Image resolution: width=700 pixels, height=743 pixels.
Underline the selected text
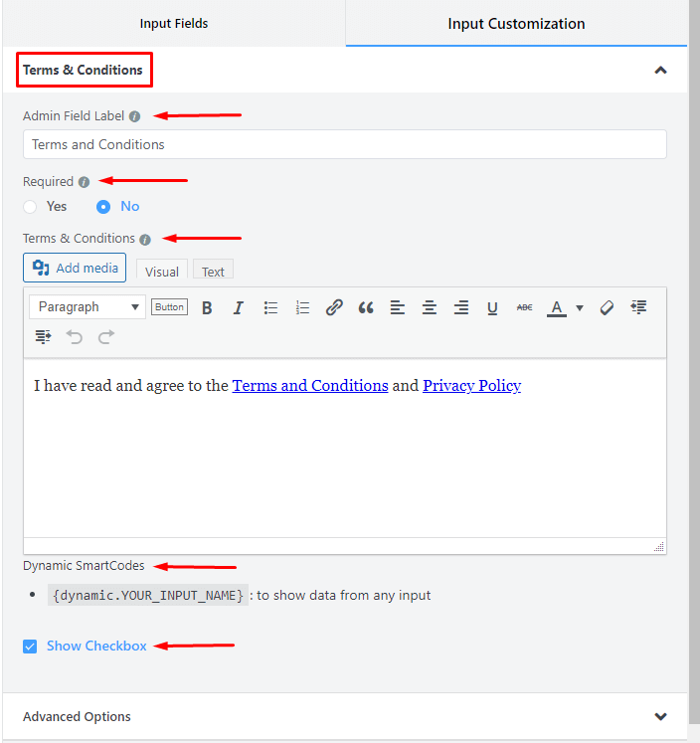pos(492,307)
